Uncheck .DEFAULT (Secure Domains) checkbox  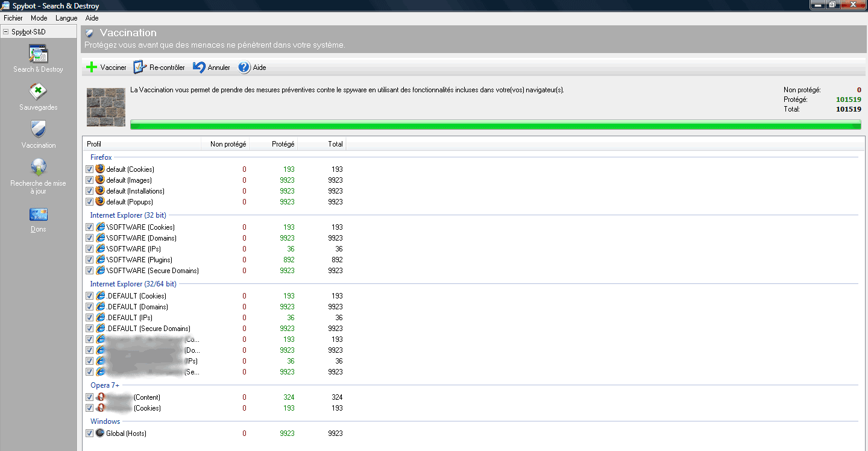(89, 329)
